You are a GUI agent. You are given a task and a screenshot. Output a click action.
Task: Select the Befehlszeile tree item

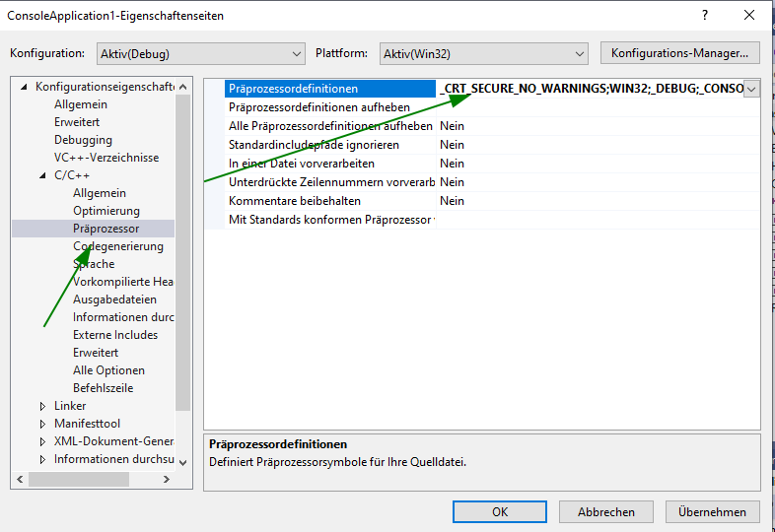point(103,388)
